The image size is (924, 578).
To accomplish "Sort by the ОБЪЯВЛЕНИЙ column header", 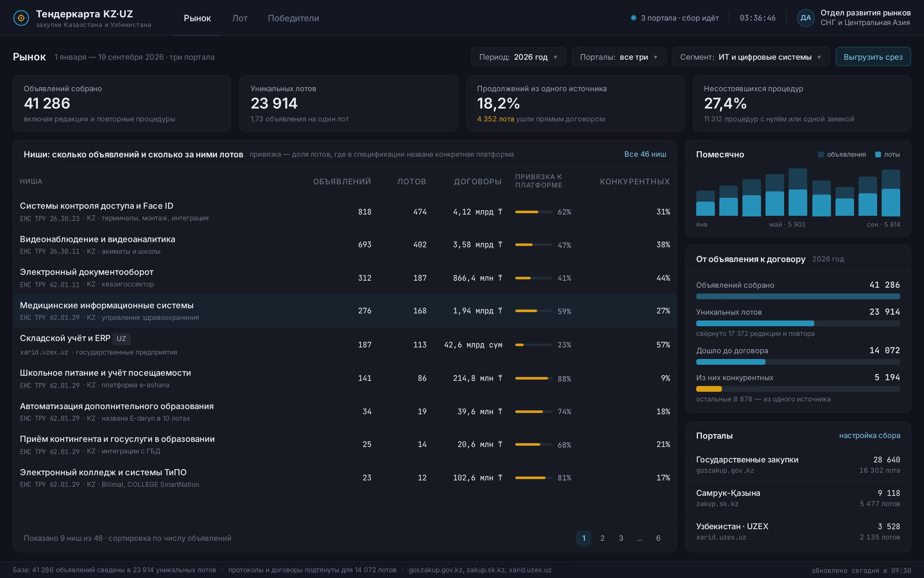I will pos(342,181).
